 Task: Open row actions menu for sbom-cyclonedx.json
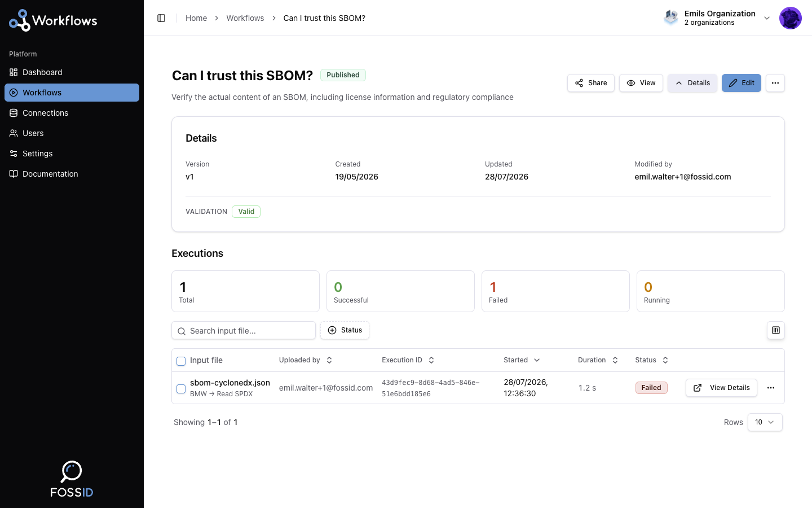pos(771,388)
